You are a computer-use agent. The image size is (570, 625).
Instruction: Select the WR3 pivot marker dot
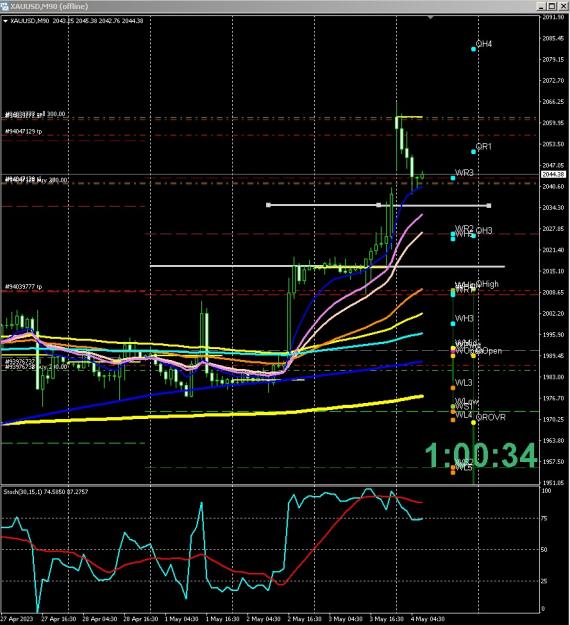pos(453,178)
